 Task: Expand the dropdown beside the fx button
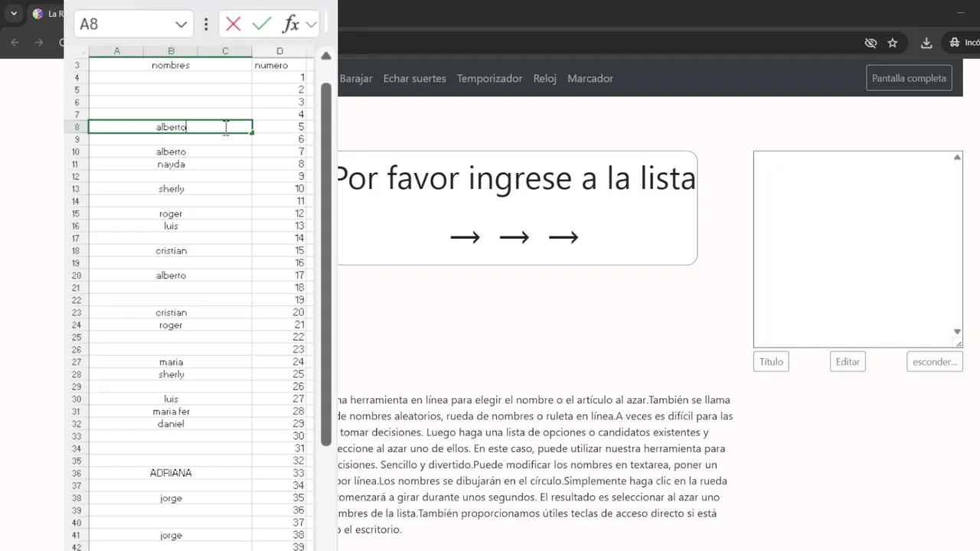click(311, 24)
